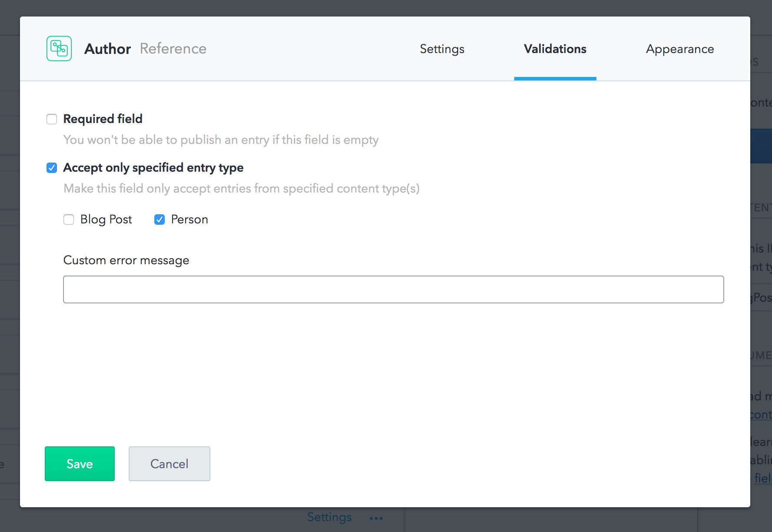Enable the Required field checkbox
772x532 pixels.
coord(51,119)
